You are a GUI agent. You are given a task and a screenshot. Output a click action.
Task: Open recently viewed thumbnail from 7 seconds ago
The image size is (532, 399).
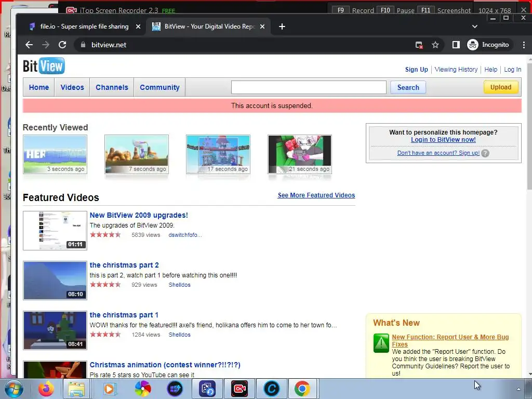point(137,154)
